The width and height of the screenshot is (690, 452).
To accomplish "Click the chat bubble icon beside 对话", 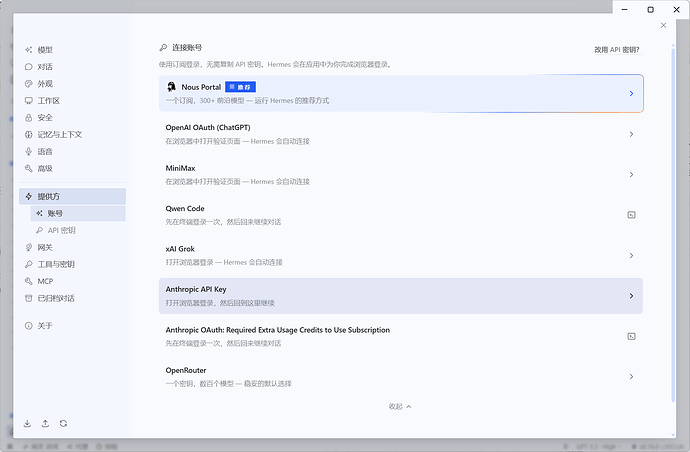I will click(29, 67).
